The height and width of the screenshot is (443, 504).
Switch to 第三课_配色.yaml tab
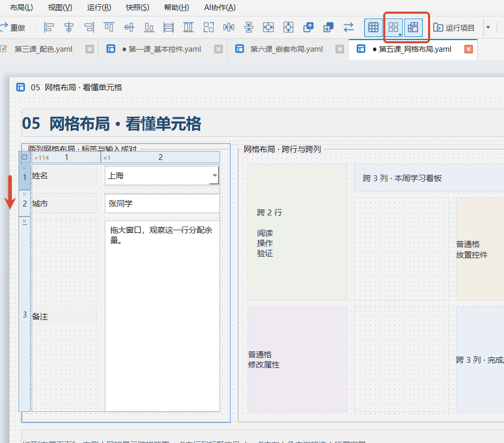coord(43,49)
